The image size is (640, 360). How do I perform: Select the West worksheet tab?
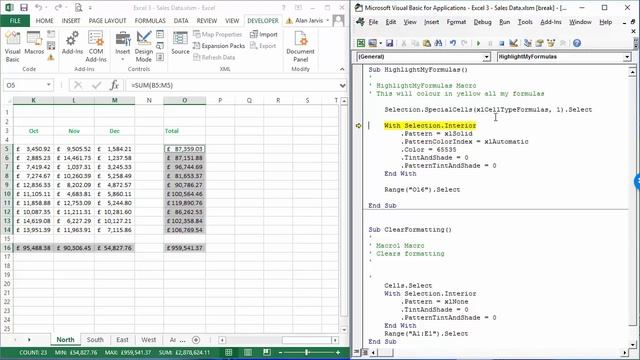point(149,340)
